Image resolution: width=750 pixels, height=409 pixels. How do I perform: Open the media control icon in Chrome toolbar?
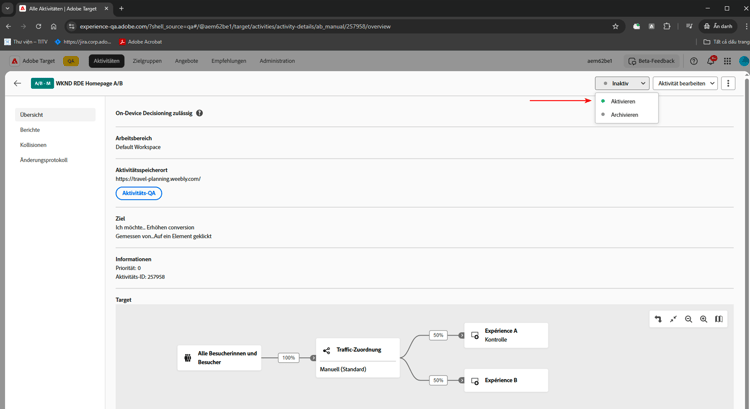click(689, 26)
